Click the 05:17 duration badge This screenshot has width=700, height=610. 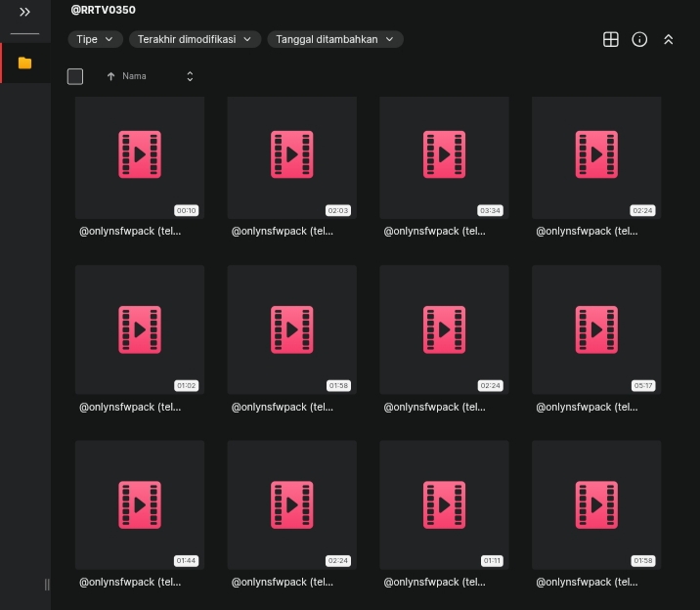(x=643, y=385)
